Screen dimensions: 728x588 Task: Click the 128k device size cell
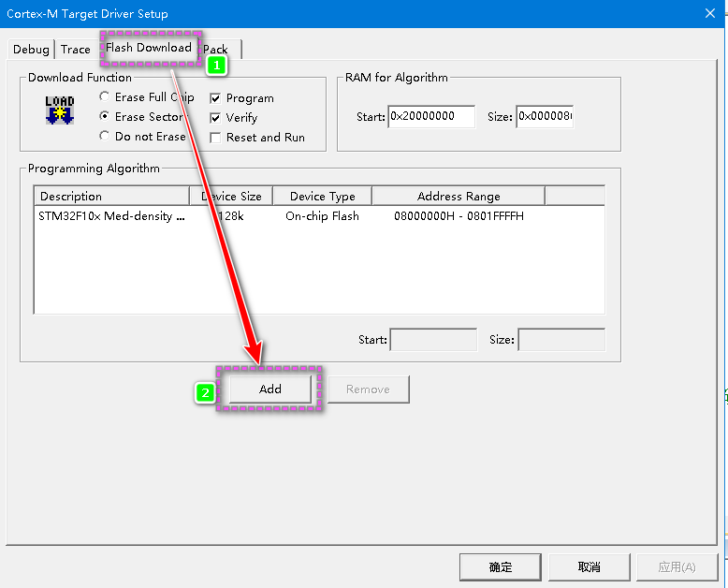tap(231, 216)
